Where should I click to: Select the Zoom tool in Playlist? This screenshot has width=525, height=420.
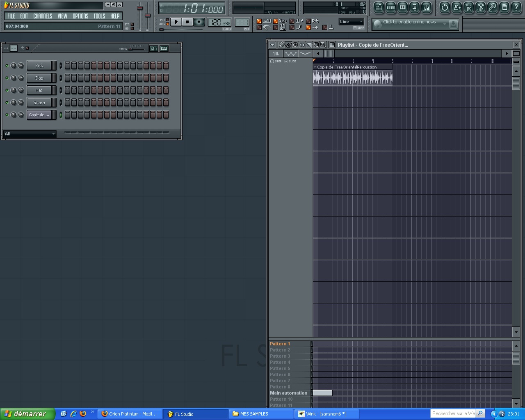[x=323, y=45]
